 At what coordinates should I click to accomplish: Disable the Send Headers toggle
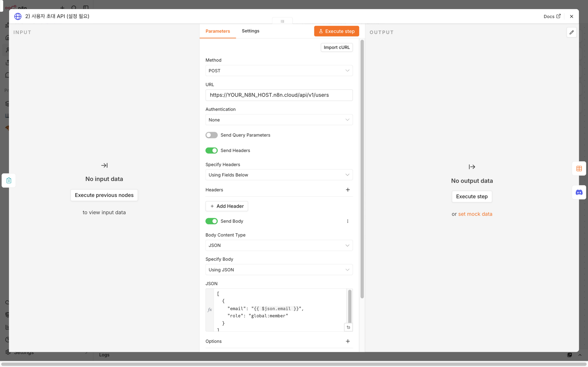click(x=211, y=150)
